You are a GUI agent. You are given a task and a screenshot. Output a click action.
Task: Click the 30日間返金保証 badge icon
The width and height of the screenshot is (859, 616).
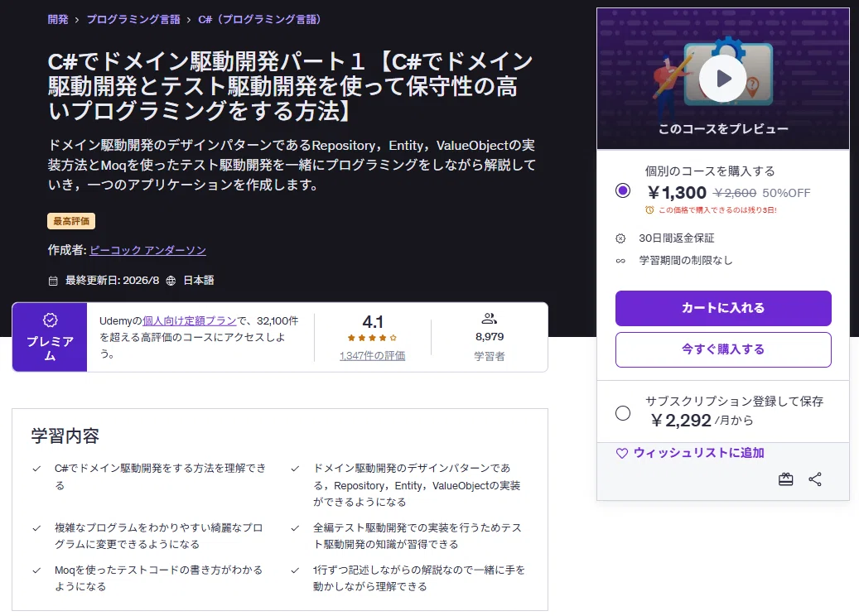click(x=620, y=238)
